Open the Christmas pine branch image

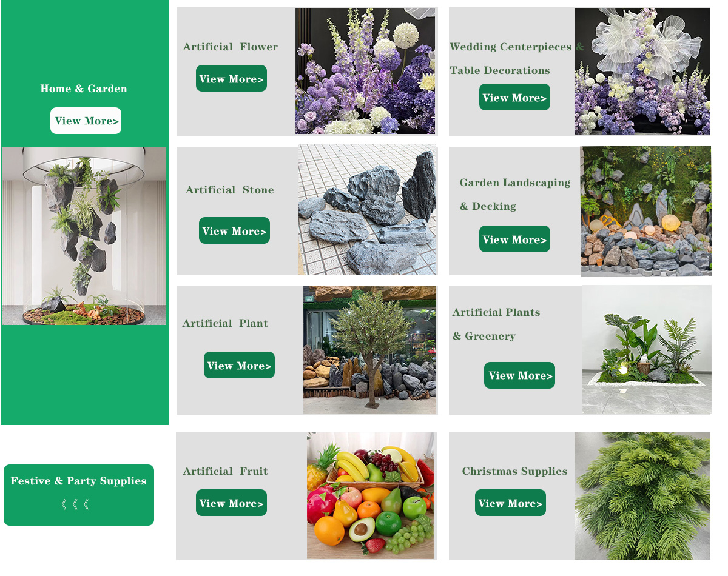coord(642,495)
